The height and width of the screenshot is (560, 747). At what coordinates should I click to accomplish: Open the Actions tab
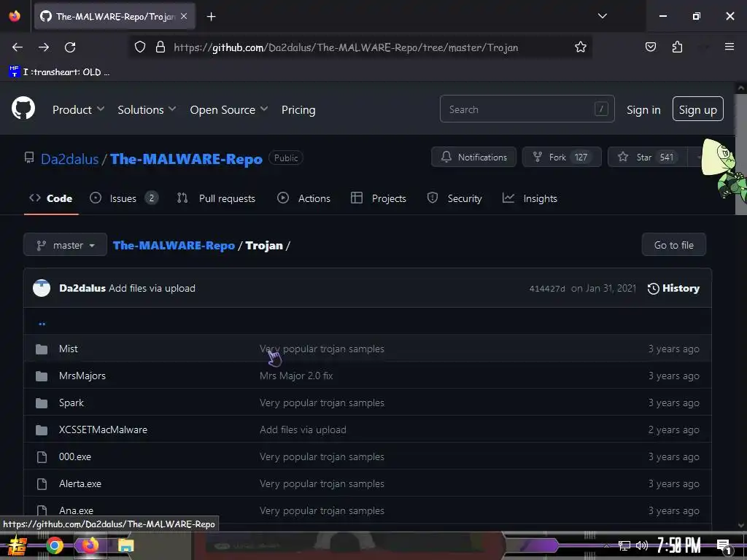303,198
